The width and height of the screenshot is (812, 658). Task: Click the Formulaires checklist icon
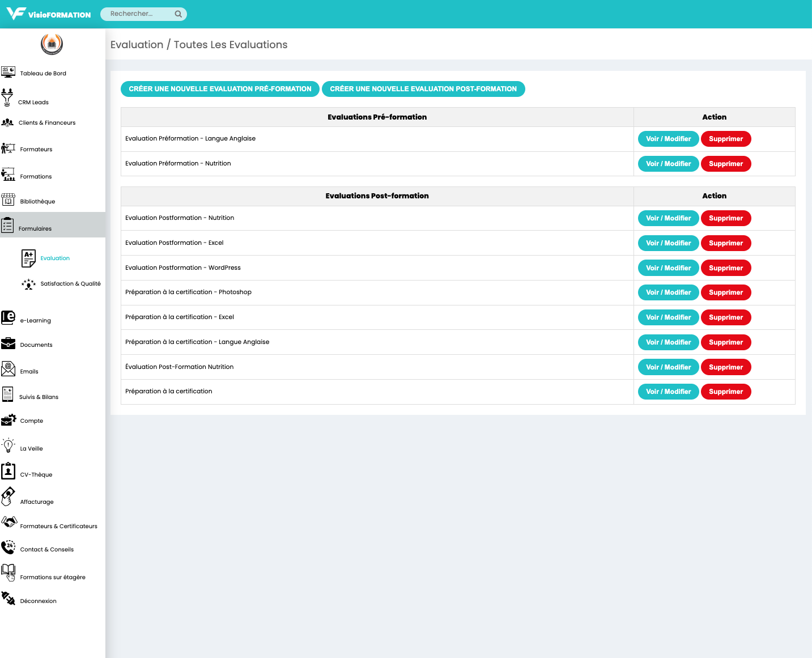click(x=7, y=225)
